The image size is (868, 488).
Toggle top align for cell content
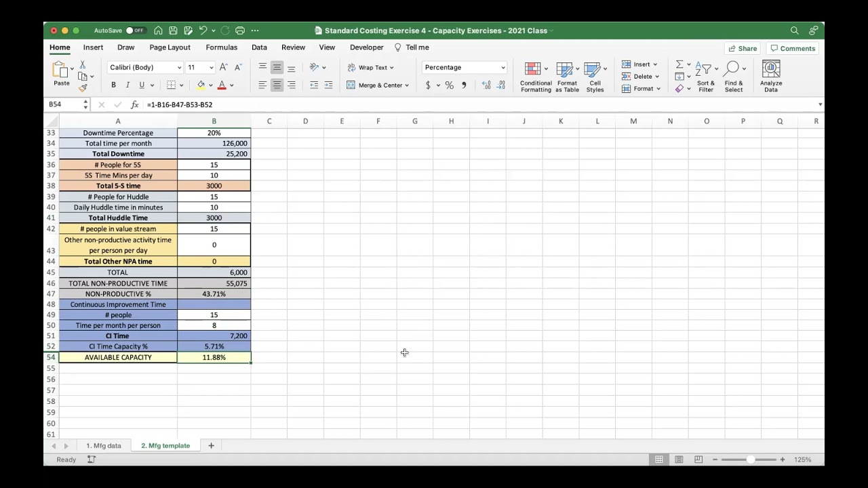point(262,67)
